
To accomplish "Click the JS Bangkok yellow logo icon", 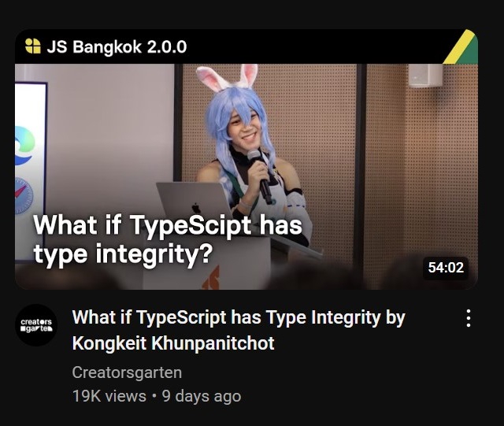I will click(x=33, y=46).
